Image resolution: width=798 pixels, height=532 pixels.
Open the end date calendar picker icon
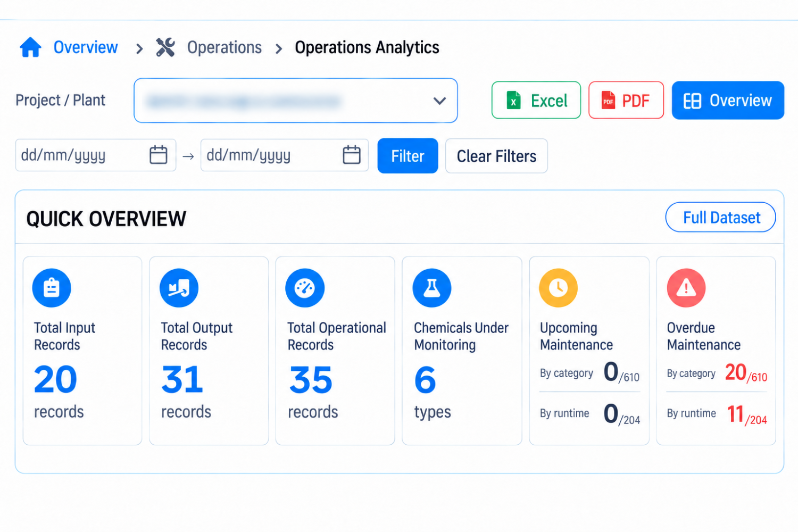(x=352, y=155)
